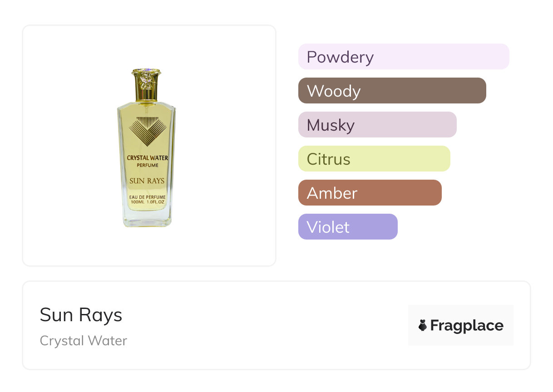Screen dimensions: 553x392
Task: Click the CRYSTAL WATER text on bottle
Action: [x=147, y=158]
